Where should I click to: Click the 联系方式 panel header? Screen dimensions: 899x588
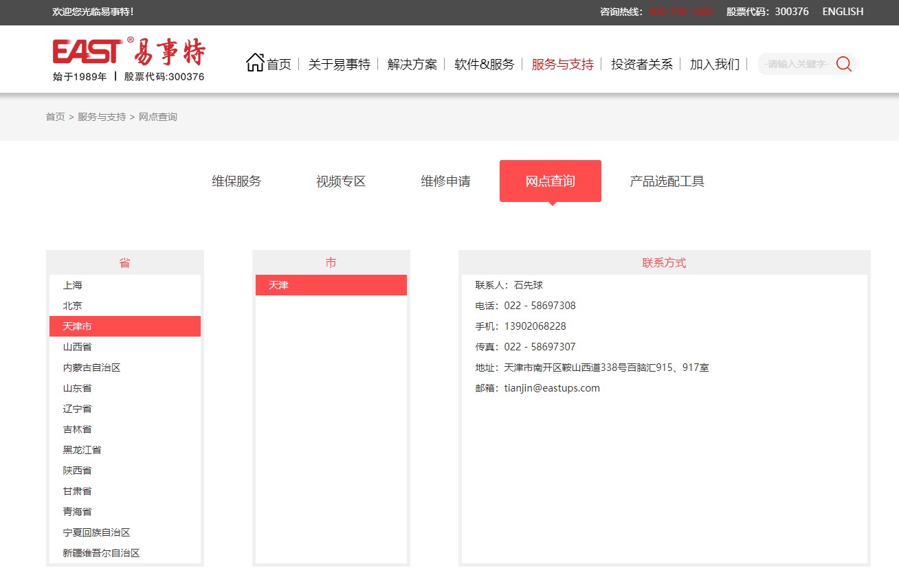(x=665, y=262)
